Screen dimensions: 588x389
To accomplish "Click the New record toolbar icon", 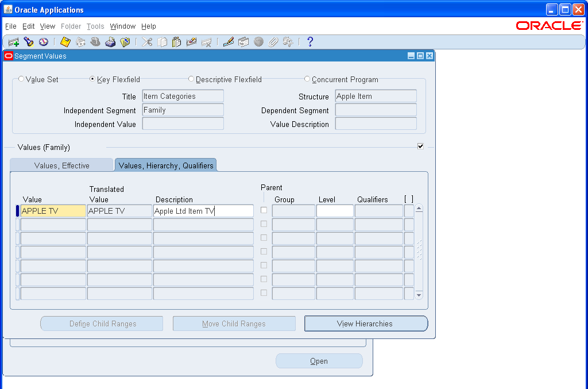I will [x=13, y=41].
